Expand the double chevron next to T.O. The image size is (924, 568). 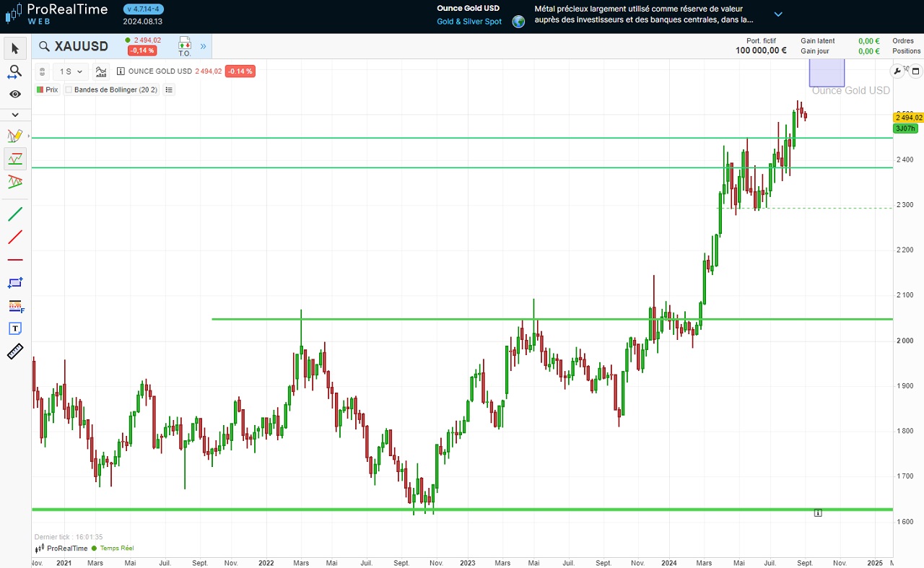(x=204, y=46)
